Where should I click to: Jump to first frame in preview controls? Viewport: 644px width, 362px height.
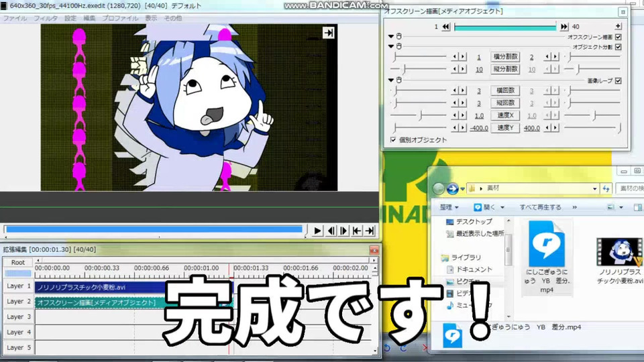(x=357, y=231)
